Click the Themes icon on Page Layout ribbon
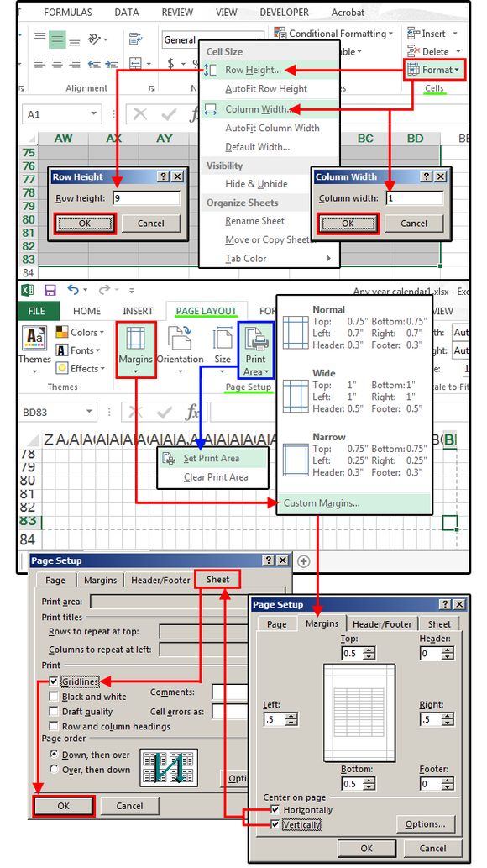 click(34, 339)
